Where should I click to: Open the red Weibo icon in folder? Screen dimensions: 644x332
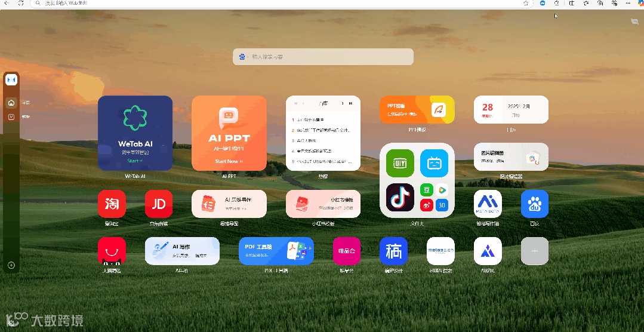tap(426, 205)
